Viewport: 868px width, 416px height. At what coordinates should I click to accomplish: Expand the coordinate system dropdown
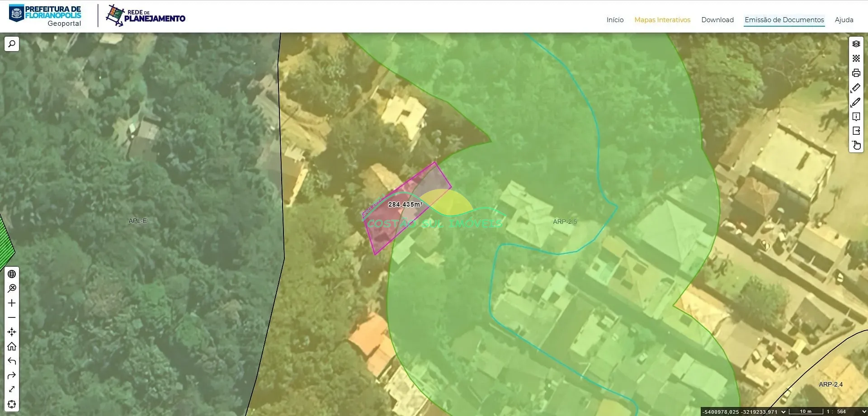pyautogui.click(x=783, y=411)
